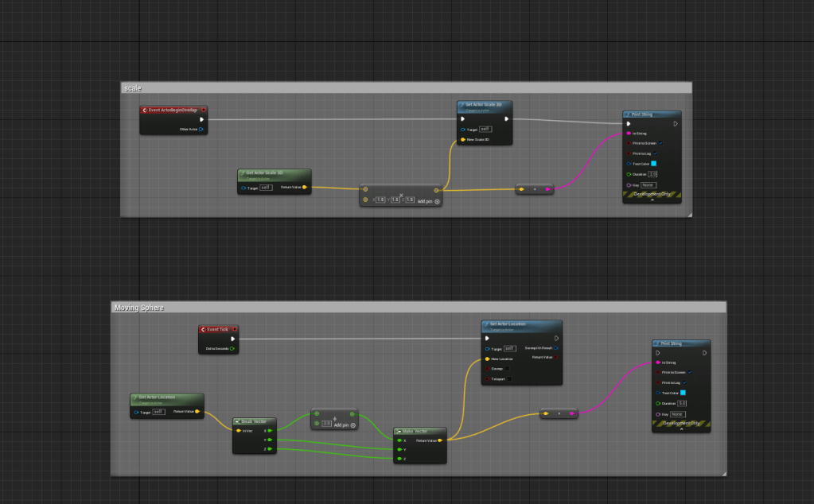Click the Key field in scale Print String
The height and width of the screenshot is (504, 814).
[648, 184]
